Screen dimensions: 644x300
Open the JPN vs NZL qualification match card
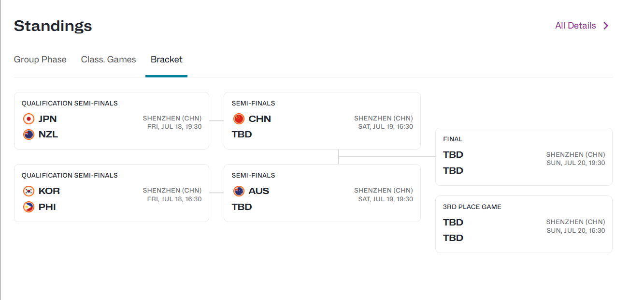point(112,120)
